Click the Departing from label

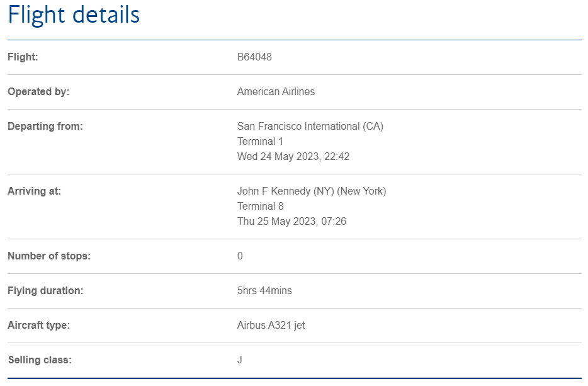(45, 127)
